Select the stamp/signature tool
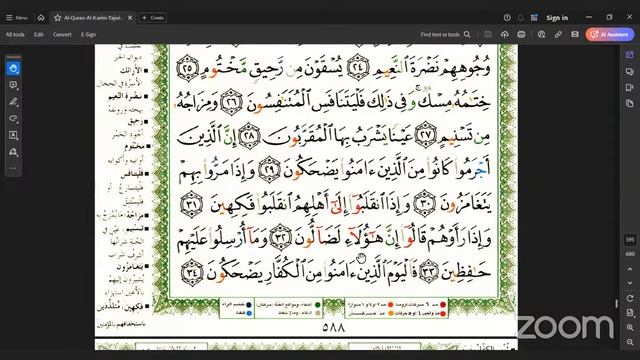 (13, 152)
